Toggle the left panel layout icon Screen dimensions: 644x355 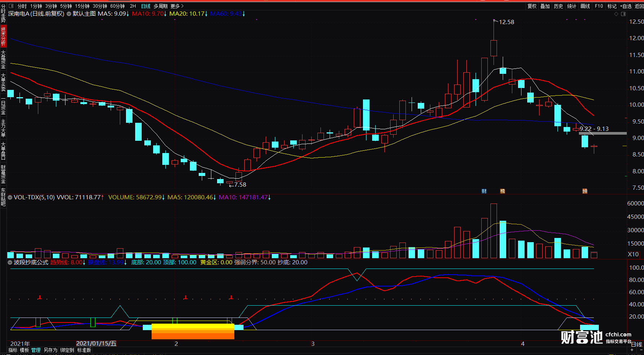(x=11, y=6)
